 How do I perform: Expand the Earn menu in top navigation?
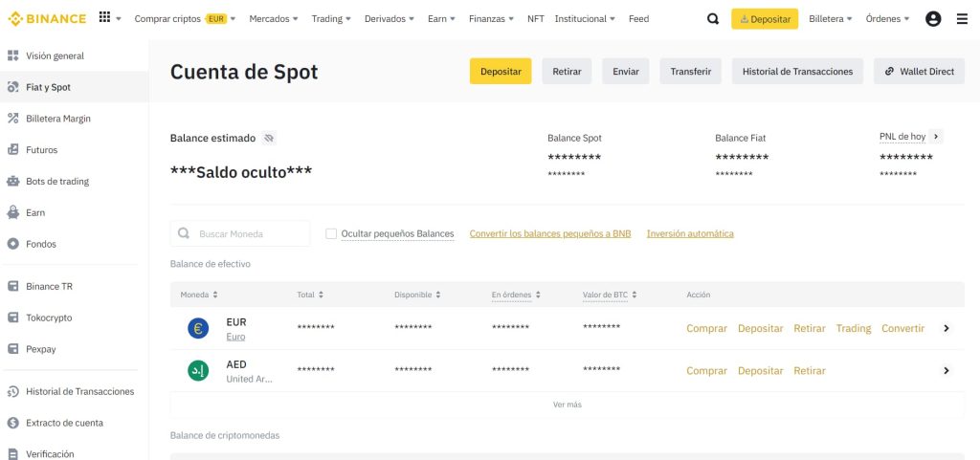point(441,19)
